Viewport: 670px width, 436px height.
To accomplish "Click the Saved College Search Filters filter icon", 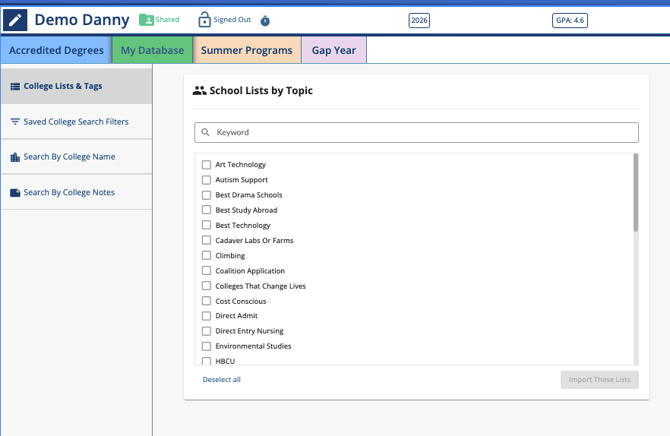I will (x=15, y=122).
